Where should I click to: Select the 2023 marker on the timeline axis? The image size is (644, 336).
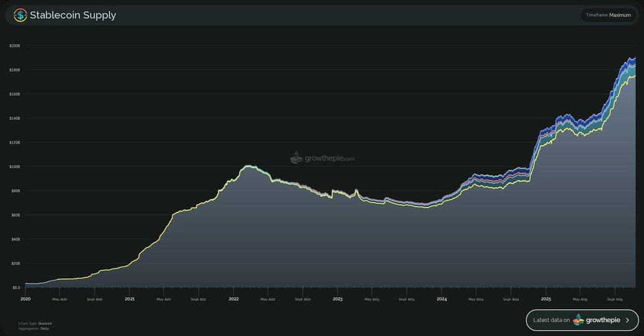[338, 299]
